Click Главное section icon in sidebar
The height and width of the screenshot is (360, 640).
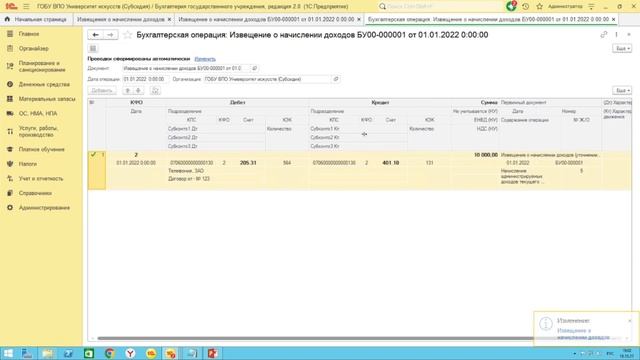pyautogui.click(x=10, y=34)
